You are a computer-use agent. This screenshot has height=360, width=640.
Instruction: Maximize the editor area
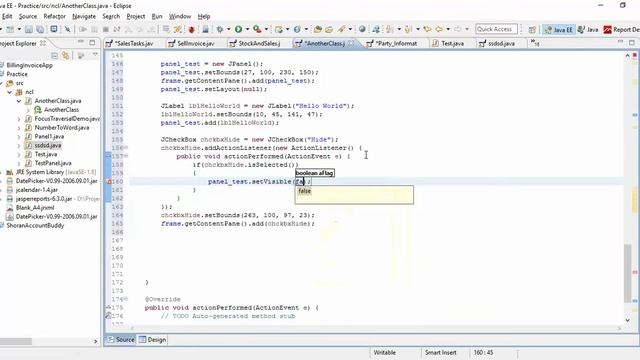point(632,42)
